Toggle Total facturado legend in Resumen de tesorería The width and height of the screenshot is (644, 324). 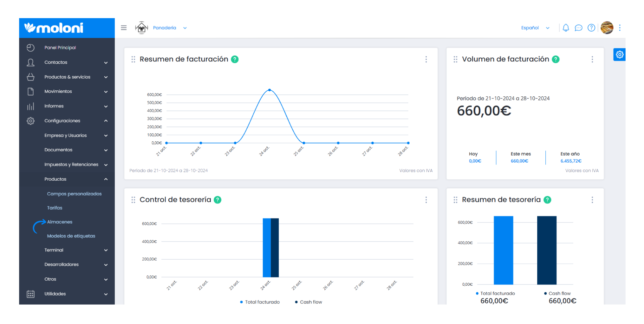point(495,293)
